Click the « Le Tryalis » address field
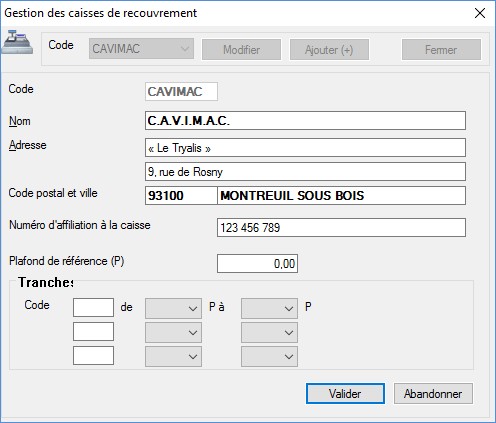This screenshot has height=423, width=496. [305, 148]
